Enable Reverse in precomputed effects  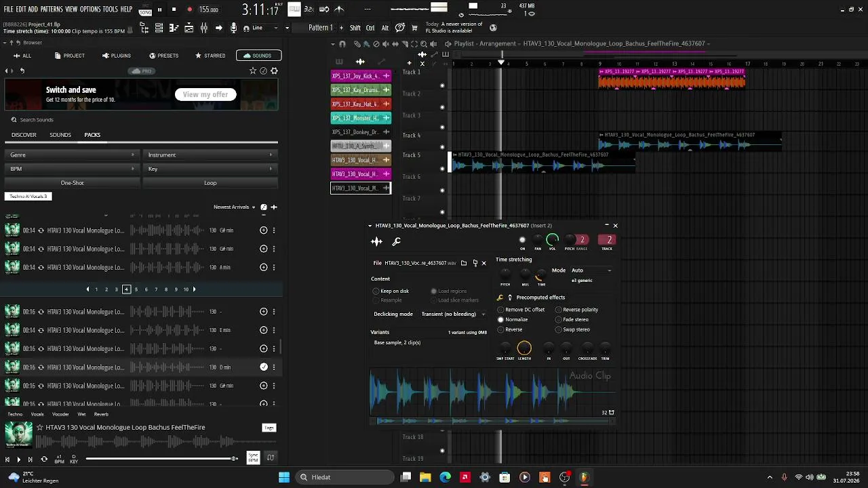coord(510,329)
